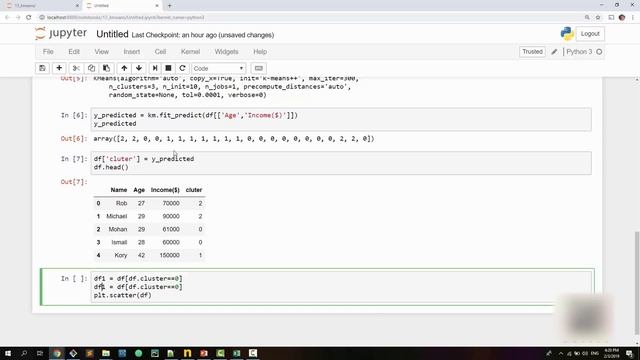Open the Insert menu
This screenshot has width=640, height=360.
[131, 52]
